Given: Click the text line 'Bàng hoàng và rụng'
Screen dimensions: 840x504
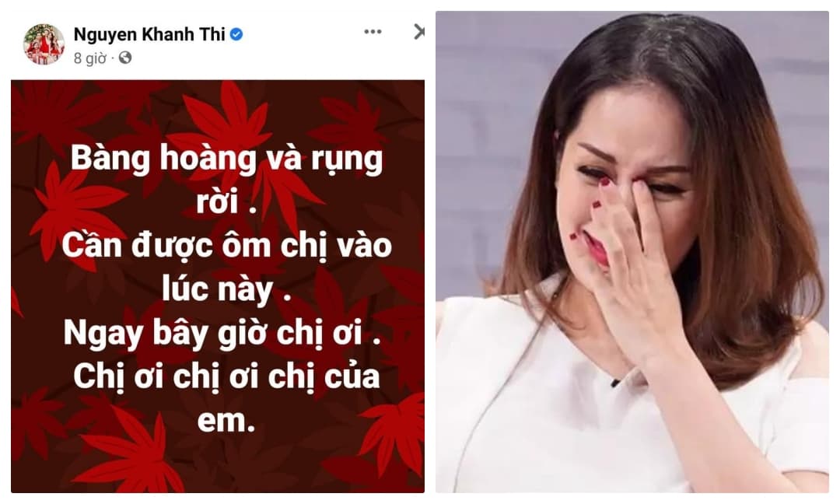Looking at the screenshot, I should tap(226, 159).
